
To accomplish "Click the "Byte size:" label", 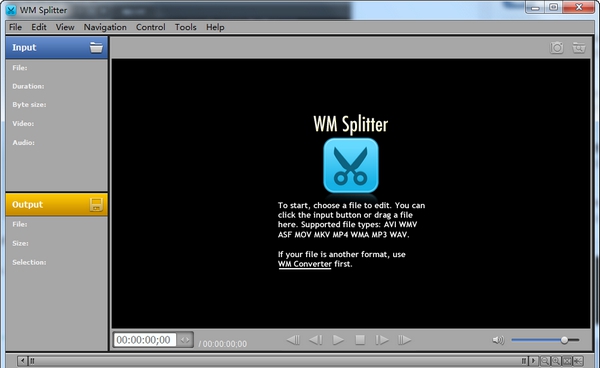I will [29, 104].
